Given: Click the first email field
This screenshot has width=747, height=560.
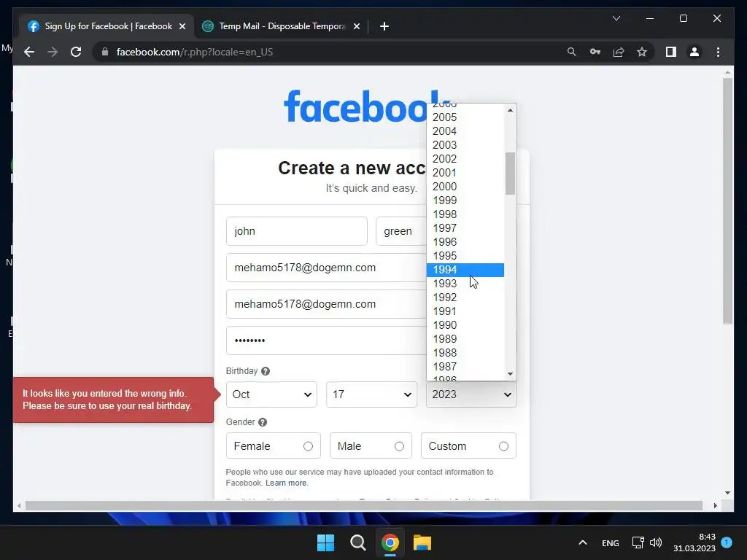Looking at the screenshot, I should [326, 268].
